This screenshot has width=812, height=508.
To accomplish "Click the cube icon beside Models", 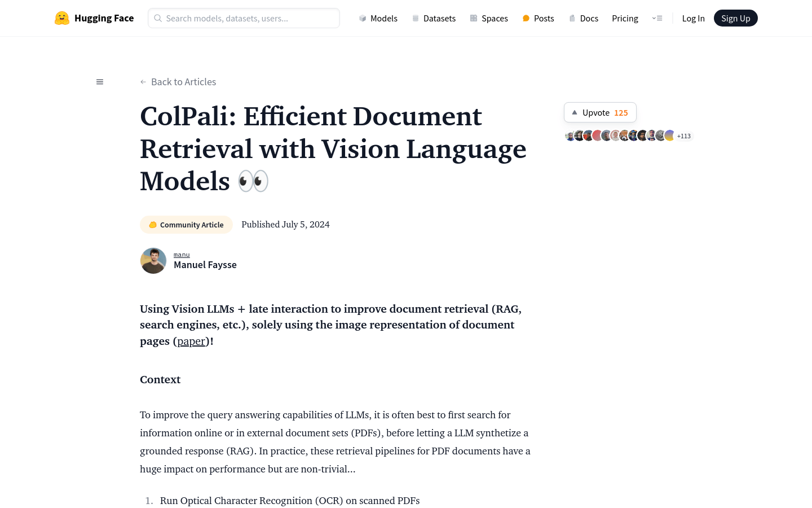I will (x=363, y=19).
